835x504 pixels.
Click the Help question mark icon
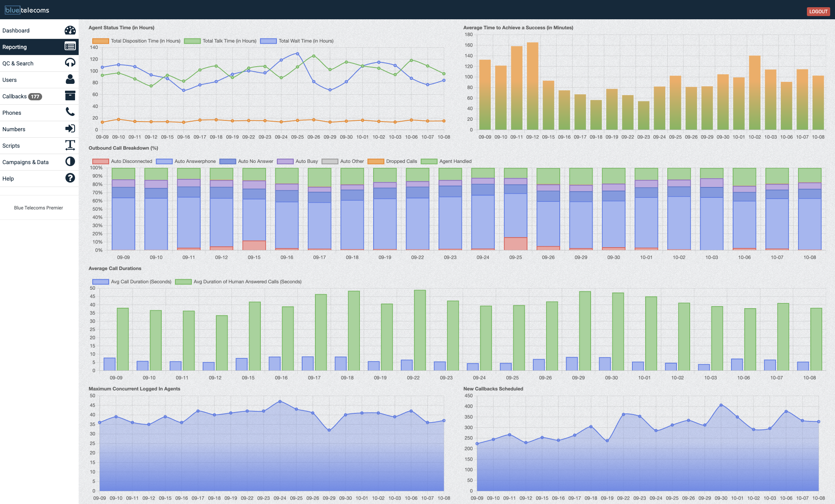pos(71,178)
